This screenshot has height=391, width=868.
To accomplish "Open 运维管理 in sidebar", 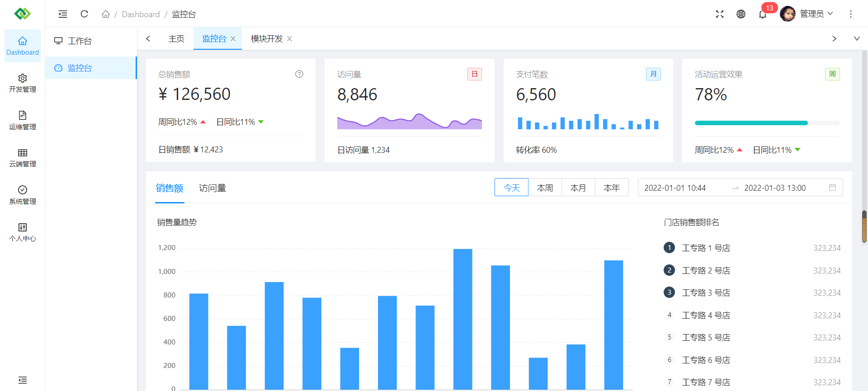I will click(23, 121).
